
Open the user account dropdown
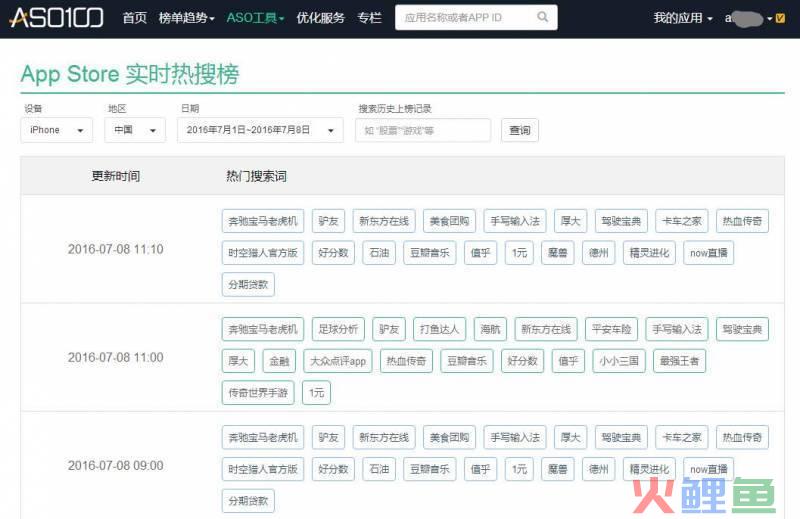pos(748,19)
